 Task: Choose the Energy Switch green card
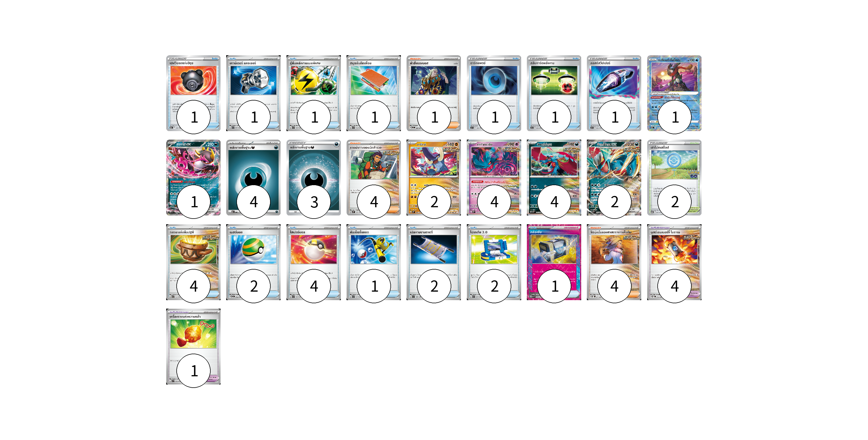554,93
